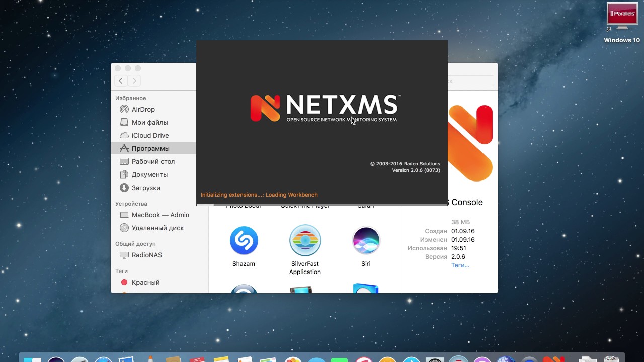Click the splash screen loading progress bar
Screen dimensions: 644x362
[x=322, y=205]
